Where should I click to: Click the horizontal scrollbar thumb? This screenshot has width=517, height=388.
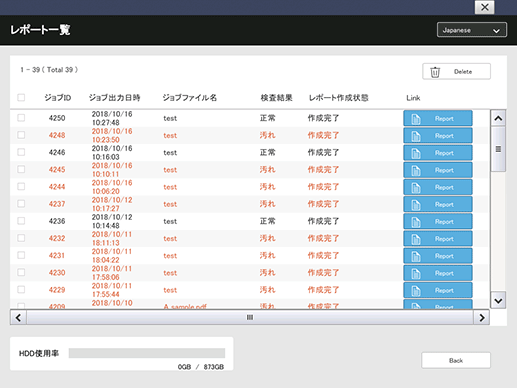pyautogui.click(x=250, y=318)
